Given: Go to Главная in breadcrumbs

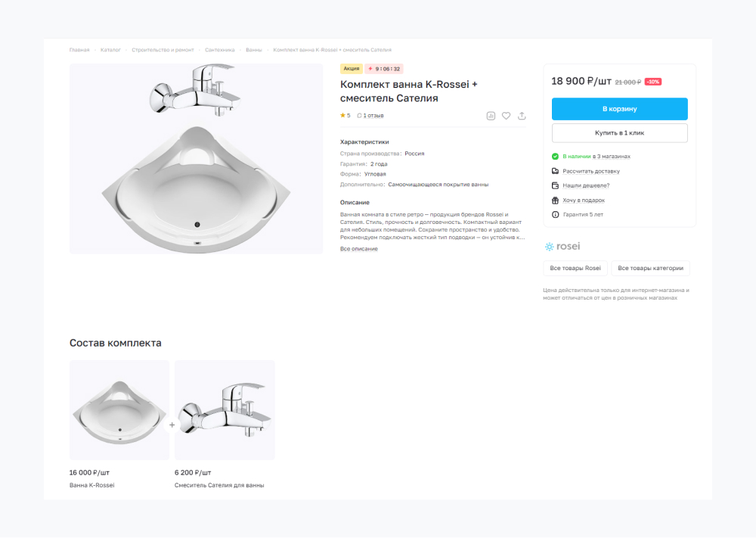Looking at the screenshot, I should click(79, 50).
